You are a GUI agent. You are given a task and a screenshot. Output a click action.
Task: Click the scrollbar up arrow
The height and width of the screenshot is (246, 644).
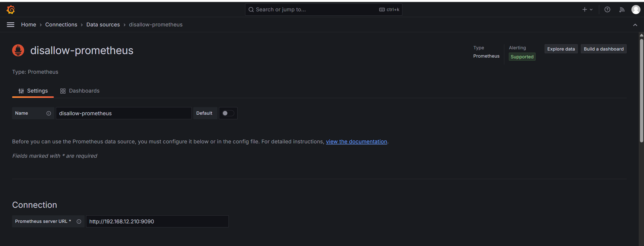[x=641, y=35]
